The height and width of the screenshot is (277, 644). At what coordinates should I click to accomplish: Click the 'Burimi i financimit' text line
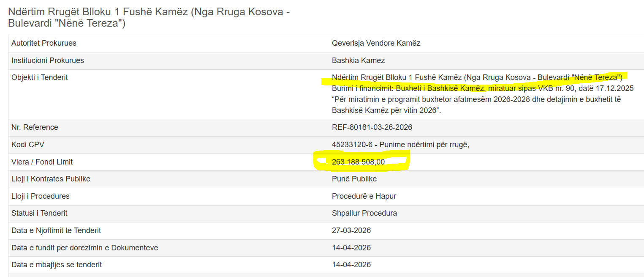pos(483,89)
